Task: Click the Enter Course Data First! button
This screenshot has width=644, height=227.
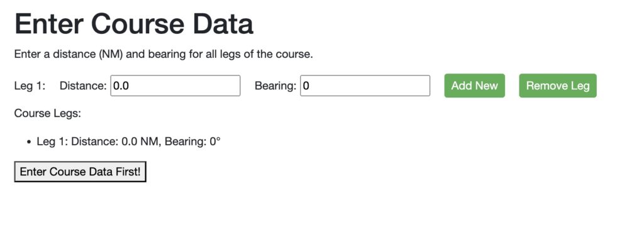Action: (x=80, y=172)
